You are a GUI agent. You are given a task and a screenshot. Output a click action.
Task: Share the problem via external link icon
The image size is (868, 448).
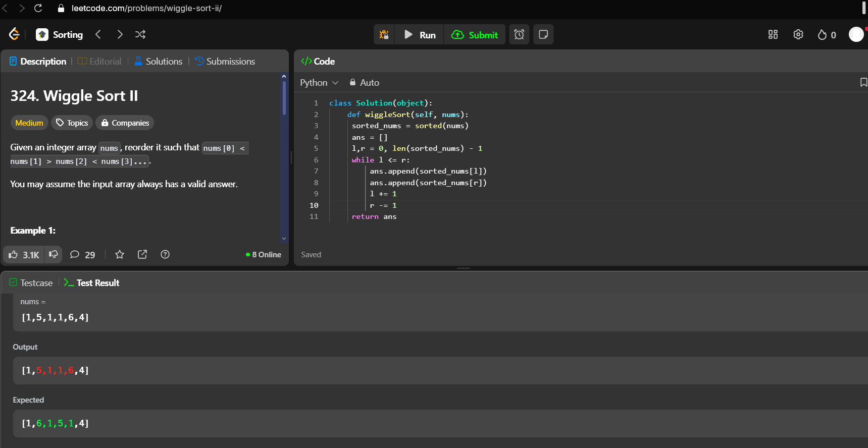pyautogui.click(x=142, y=255)
